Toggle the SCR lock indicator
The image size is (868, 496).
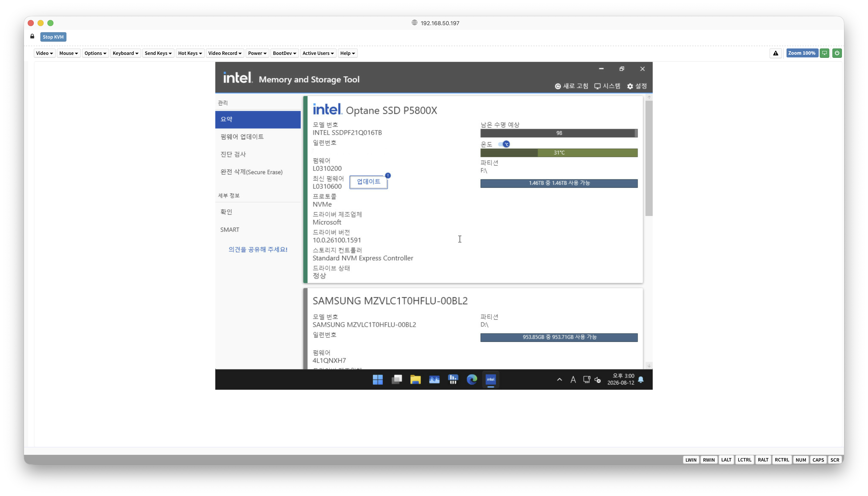(835, 460)
